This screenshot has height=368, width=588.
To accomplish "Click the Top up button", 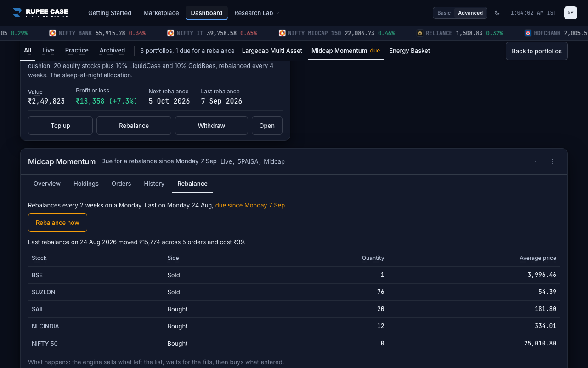I will tap(60, 126).
